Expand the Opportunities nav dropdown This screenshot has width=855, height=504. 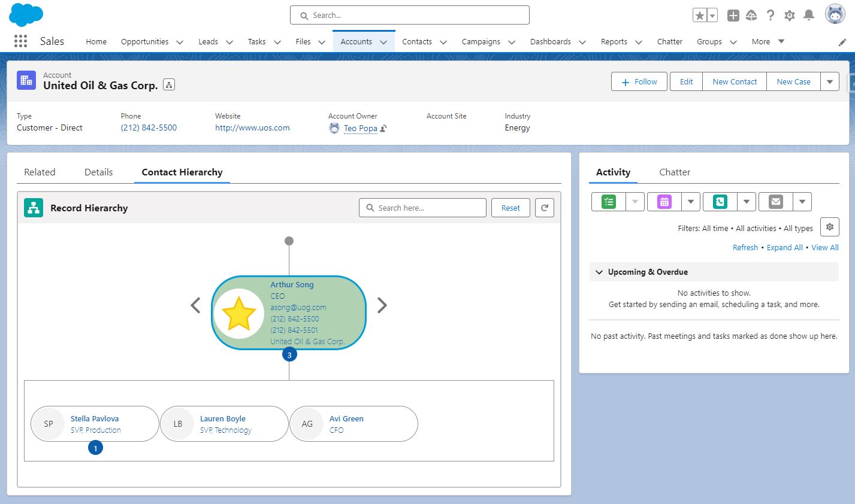[x=180, y=42]
